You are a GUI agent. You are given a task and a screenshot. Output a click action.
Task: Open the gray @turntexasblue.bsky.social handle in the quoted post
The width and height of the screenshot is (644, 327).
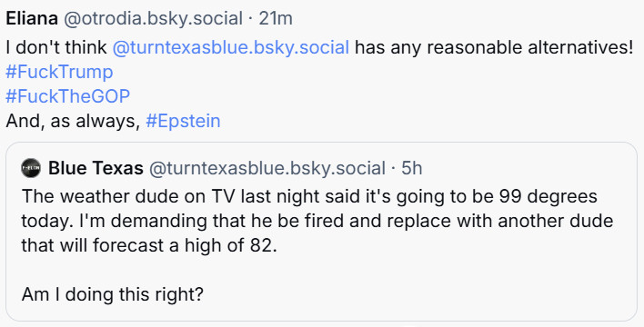tap(267, 168)
